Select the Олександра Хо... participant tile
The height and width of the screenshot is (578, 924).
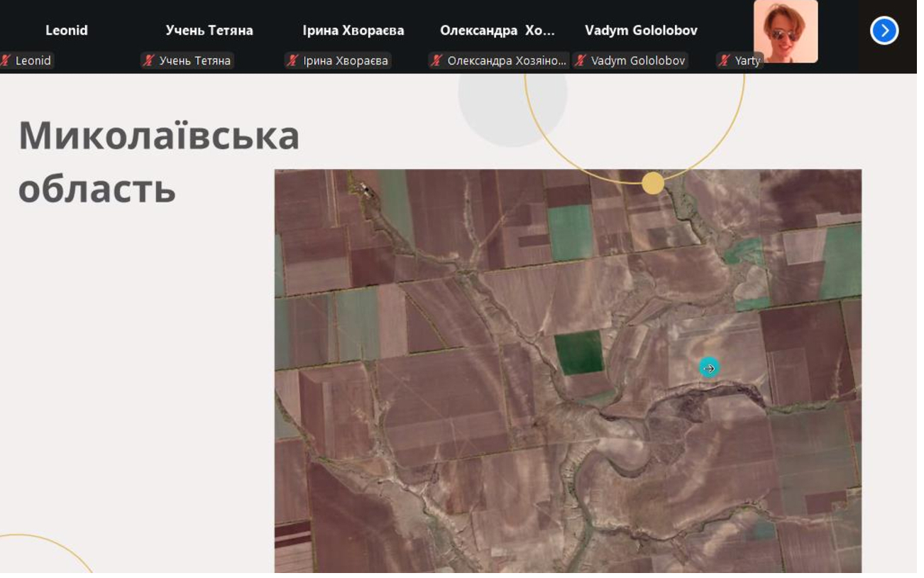tap(497, 31)
